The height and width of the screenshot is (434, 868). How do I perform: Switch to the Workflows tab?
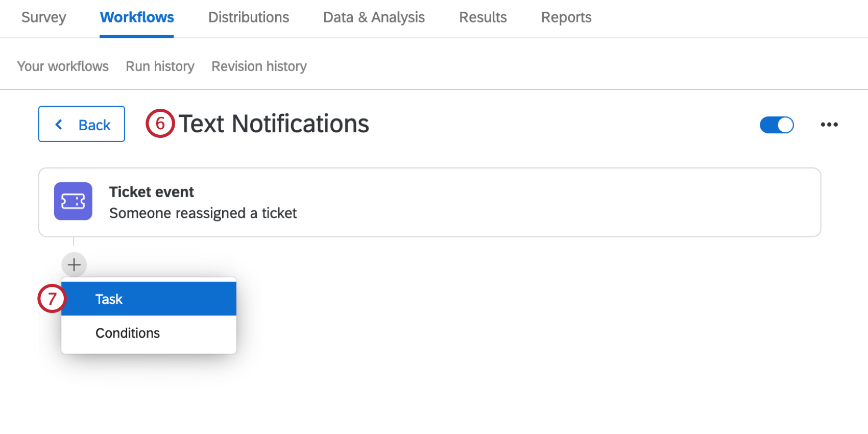point(136,17)
